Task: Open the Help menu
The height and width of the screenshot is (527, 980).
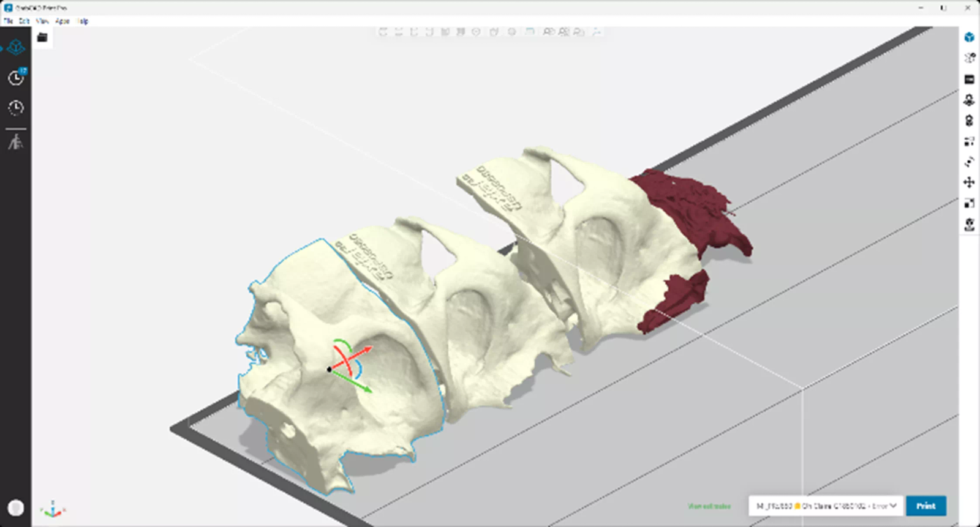Action: (83, 21)
